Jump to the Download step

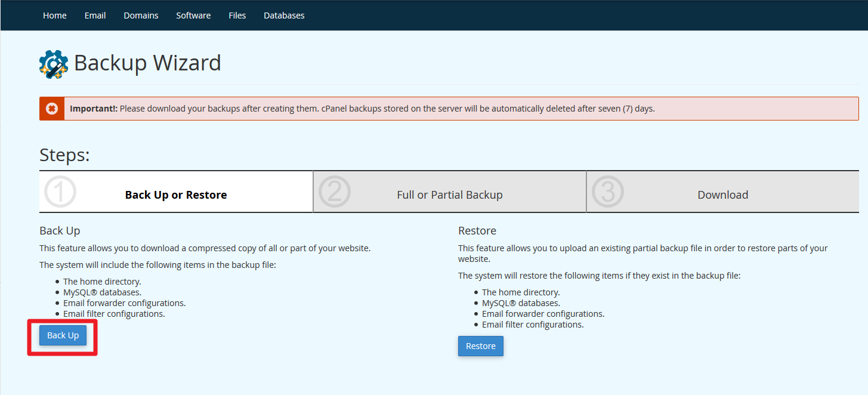click(722, 195)
